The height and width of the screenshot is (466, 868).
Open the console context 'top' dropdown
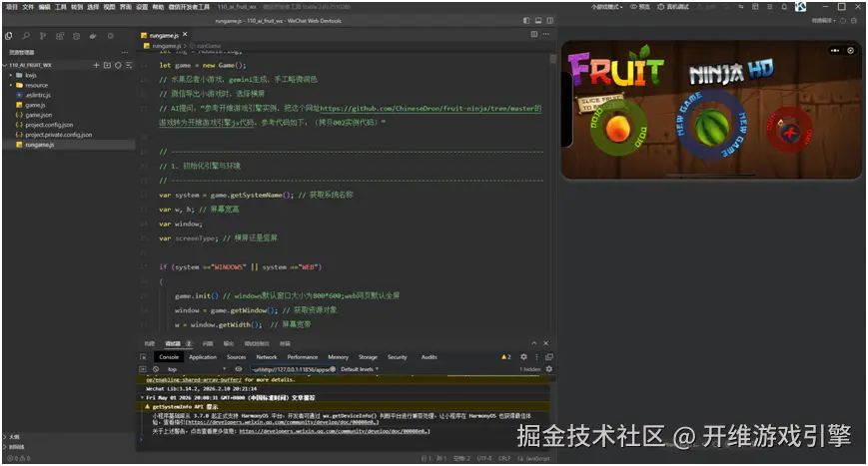point(197,369)
